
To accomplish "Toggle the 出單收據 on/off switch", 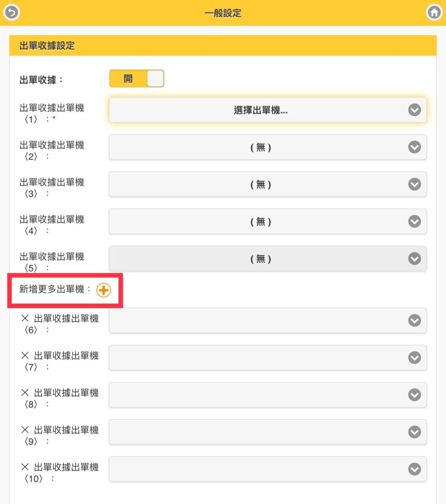I will tap(137, 78).
